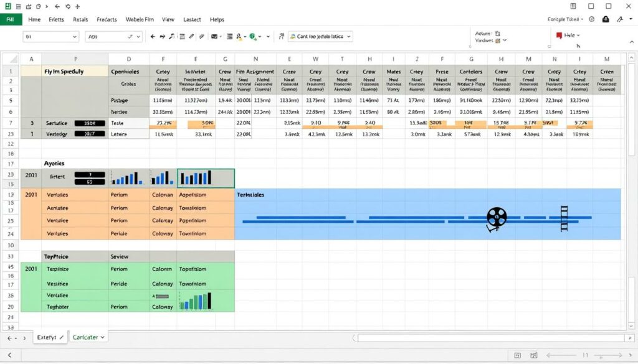Go to previous sheet with the tab arrow

9,338
